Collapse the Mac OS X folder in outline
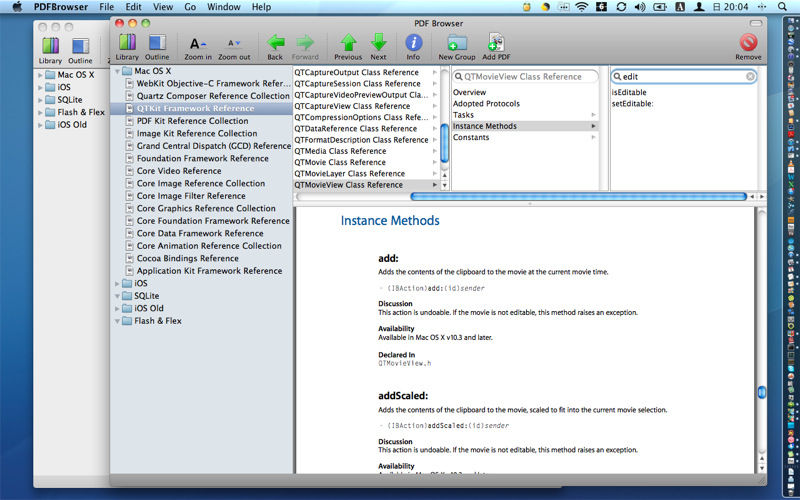This screenshot has height=500, width=800. [x=117, y=71]
